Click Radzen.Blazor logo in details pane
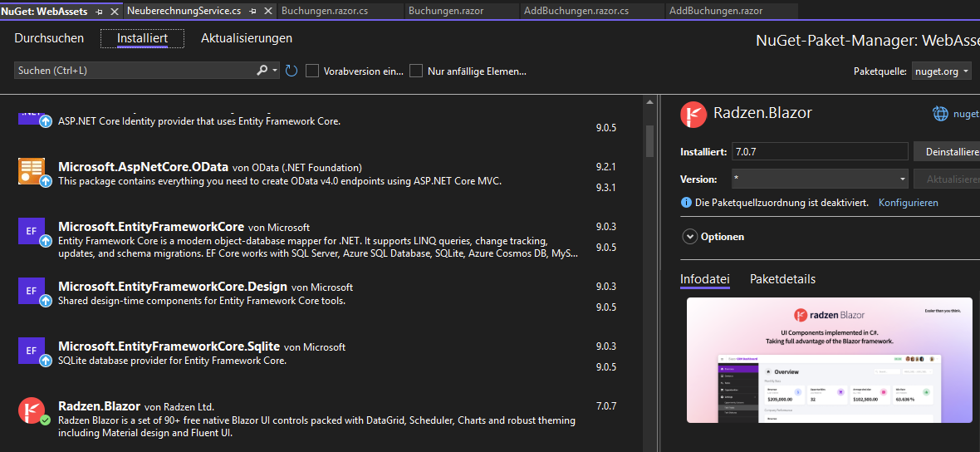This screenshot has height=452, width=980. tap(693, 114)
